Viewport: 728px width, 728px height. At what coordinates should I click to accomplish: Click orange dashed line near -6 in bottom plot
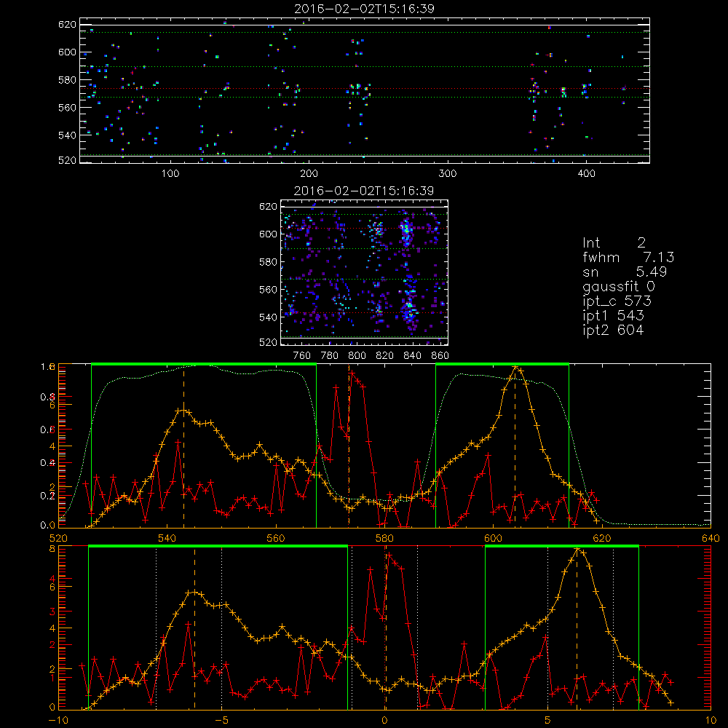click(194, 628)
